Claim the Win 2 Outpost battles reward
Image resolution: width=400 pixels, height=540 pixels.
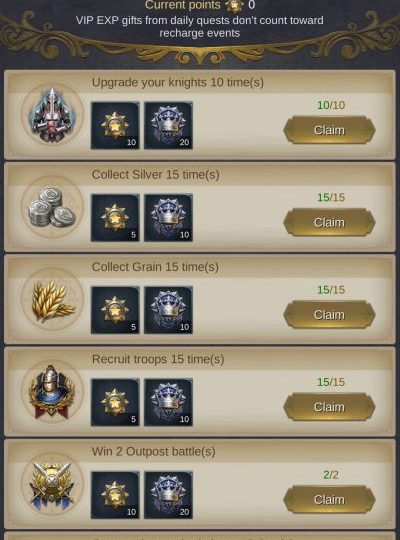[329, 499]
